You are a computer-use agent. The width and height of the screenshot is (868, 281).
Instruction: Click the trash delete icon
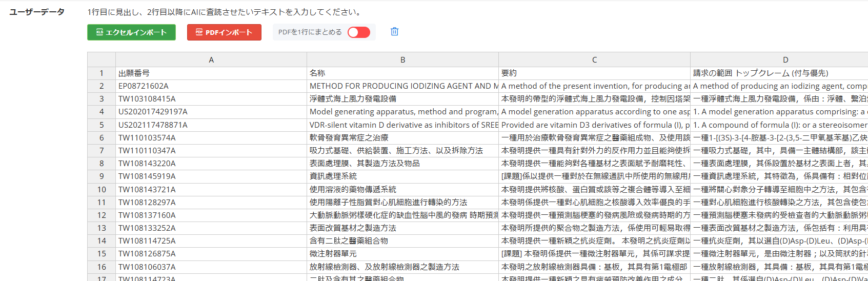[x=394, y=32]
